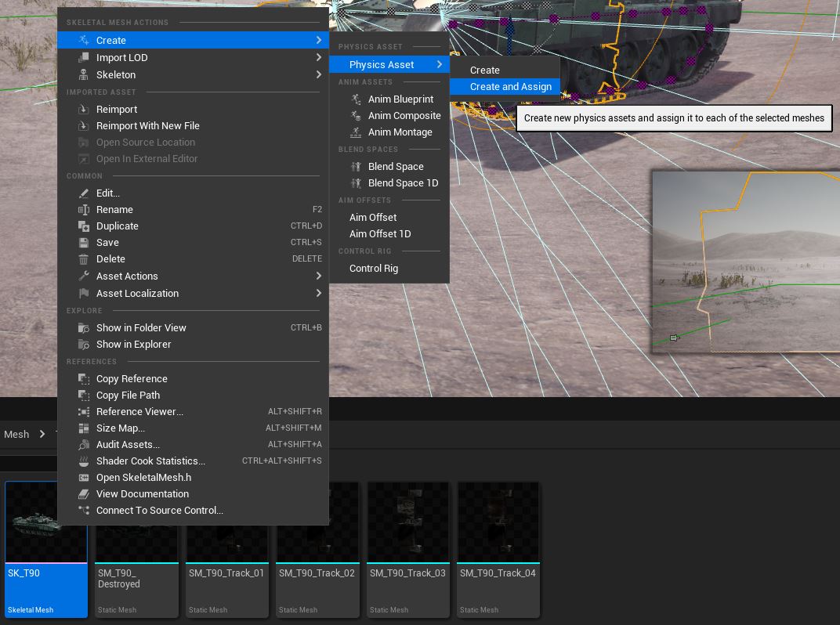Expand the Import LOD submenu
Image resolution: width=840 pixels, height=625 pixels.
click(x=319, y=57)
